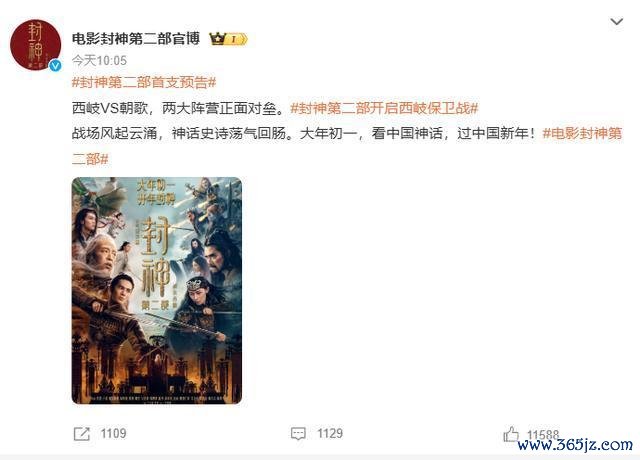The width and height of the screenshot is (640, 460).
Task: Click the comment count 1129
Action: [330, 433]
